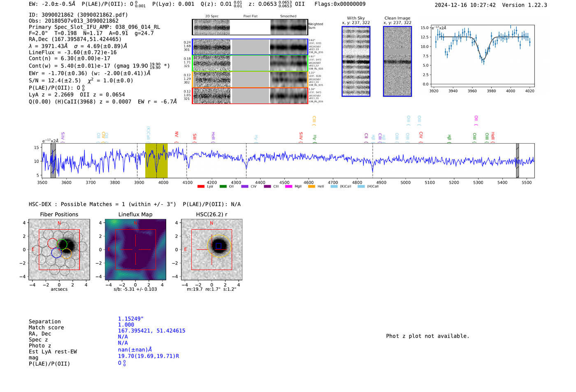The image size is (576, 392).
Task: Click the gray hatched band near 3540 Å
Action: (x=53, y=160)
